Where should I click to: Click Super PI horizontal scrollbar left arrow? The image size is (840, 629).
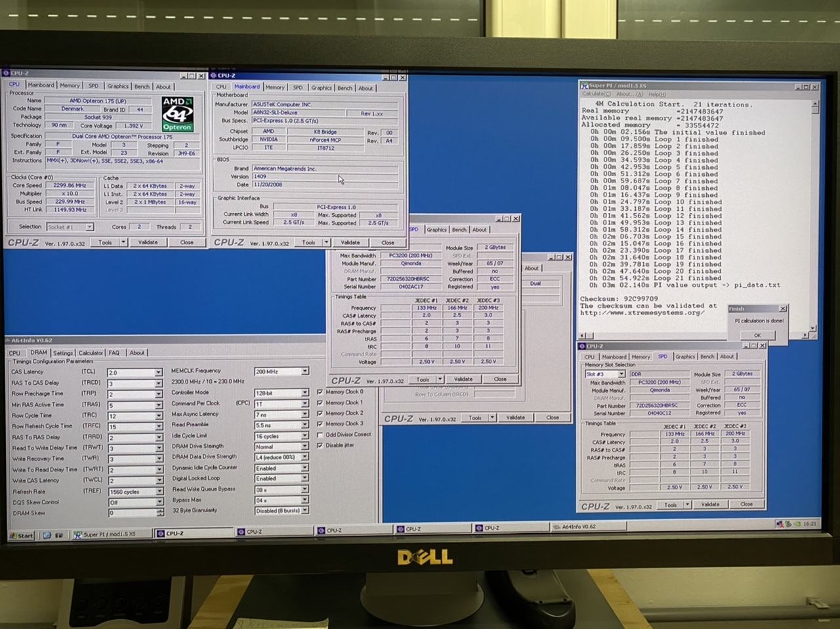(x=582, y=336)
